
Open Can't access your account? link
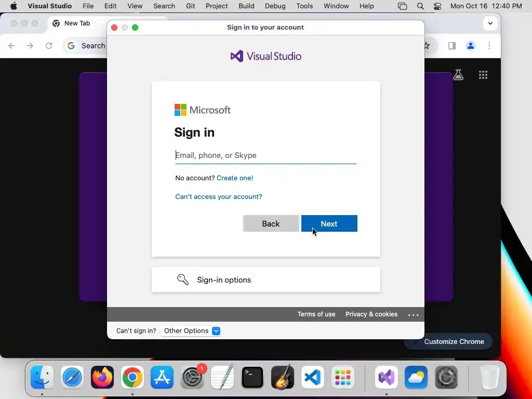(x=219, y=196)
